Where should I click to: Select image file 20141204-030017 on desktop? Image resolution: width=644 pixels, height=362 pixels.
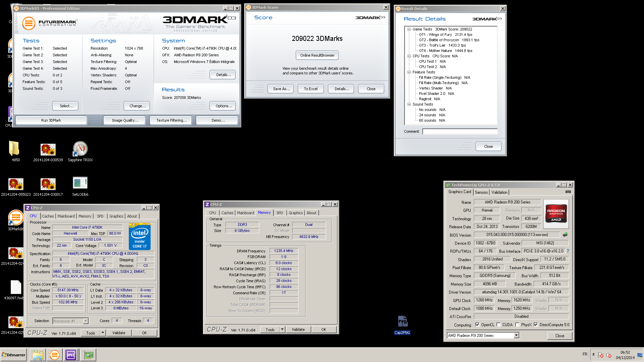48,187
